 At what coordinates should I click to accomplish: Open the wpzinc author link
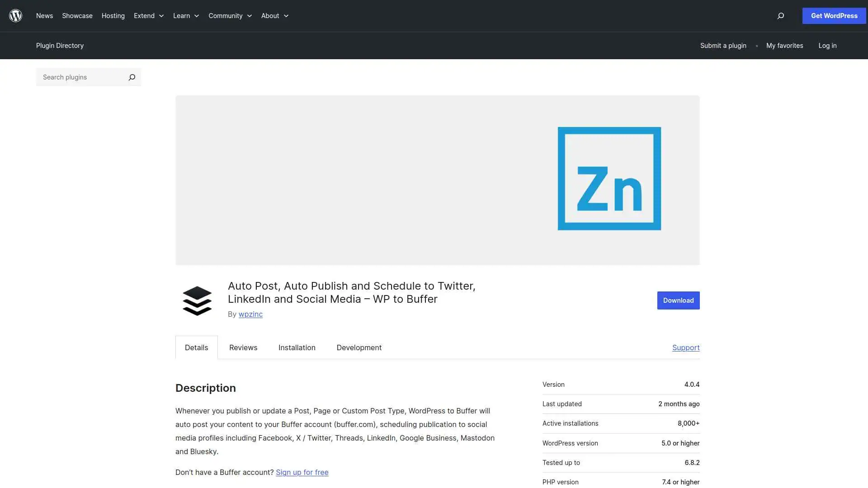pos(250,314)
